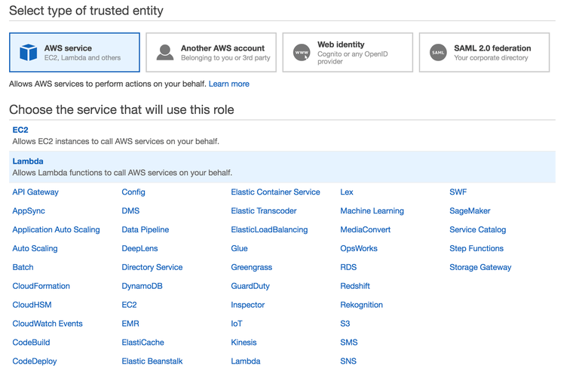Click the Web identity www icon

point(302,52)
